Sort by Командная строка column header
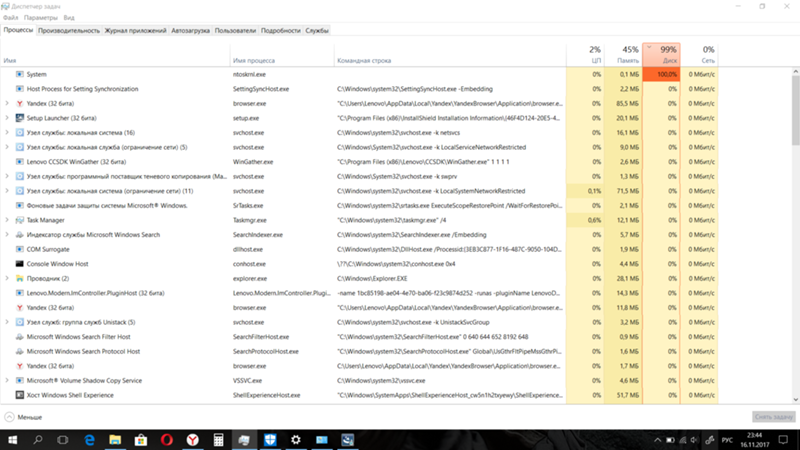Image resolution: width=800 pixels, height=450 pixels. (x=450, y=55)
